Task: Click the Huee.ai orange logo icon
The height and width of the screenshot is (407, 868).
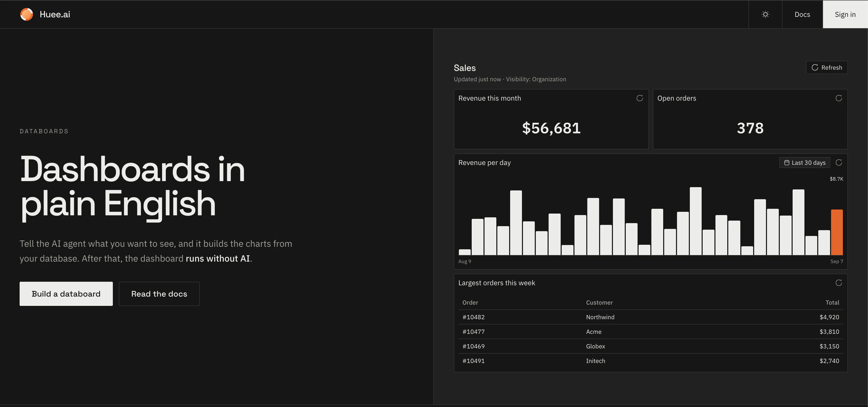Action: click(27, 14)
